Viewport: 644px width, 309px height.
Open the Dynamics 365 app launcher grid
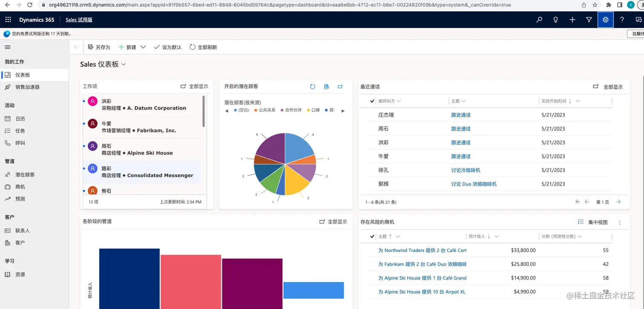pyautogui.click(x=8, y=20)
